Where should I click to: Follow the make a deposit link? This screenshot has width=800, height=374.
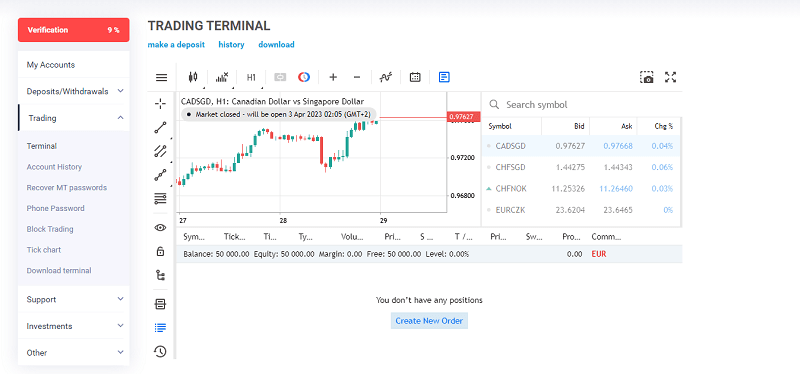pyautogui.click(x=176, y=44)
